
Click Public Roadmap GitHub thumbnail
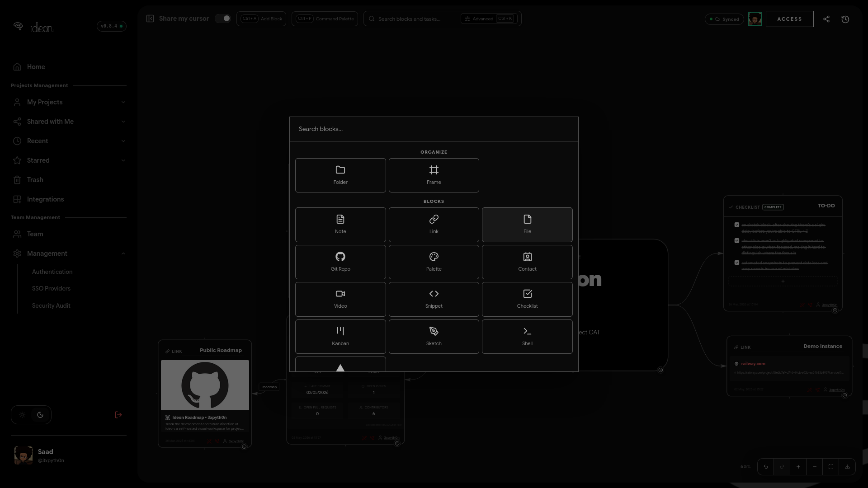point(205,385)
